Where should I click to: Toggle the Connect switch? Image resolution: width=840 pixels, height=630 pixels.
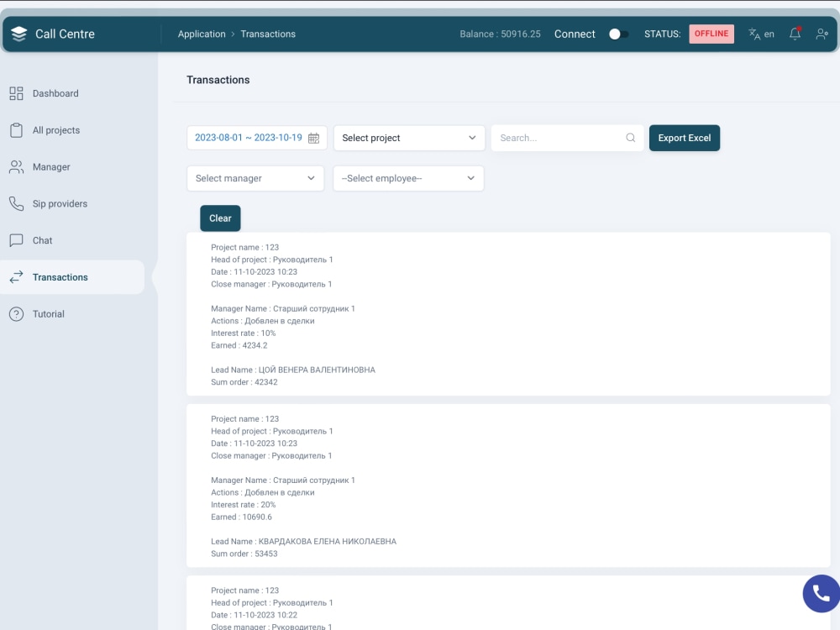coord(618,34)
